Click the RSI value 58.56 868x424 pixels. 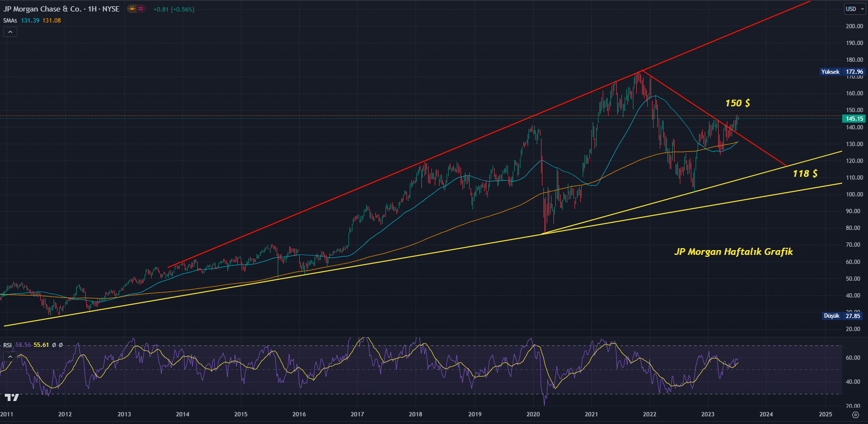pyautogui.click(x=23, y=345)
